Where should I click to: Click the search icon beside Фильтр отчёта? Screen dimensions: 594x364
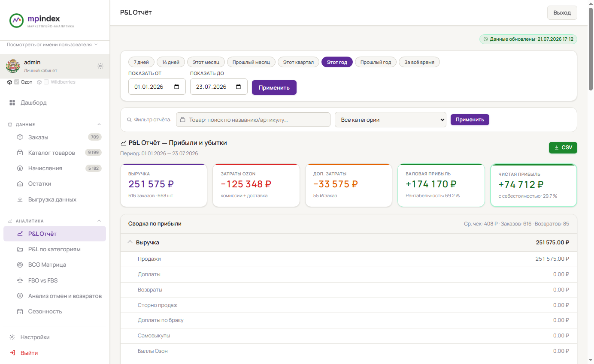pyautogui.click(x=129, y=120)
